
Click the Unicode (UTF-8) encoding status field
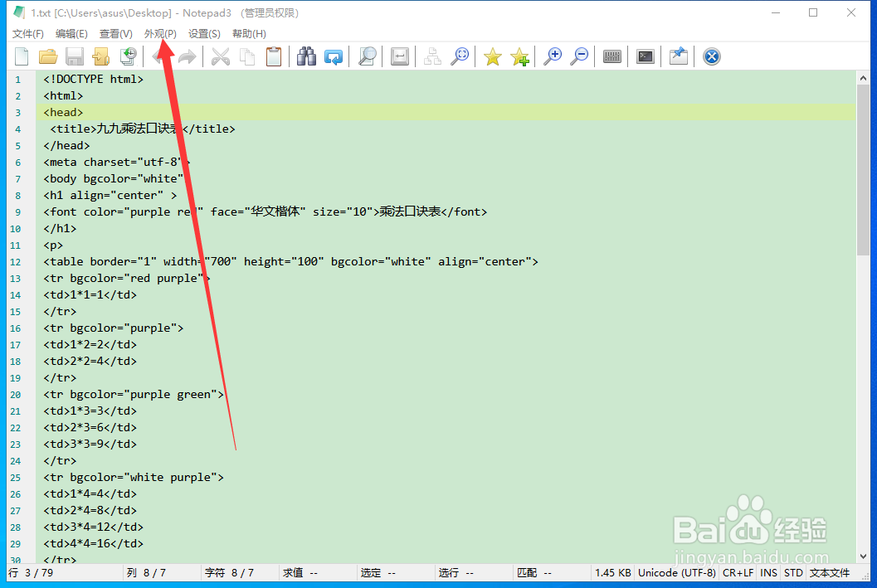[677, 572]
